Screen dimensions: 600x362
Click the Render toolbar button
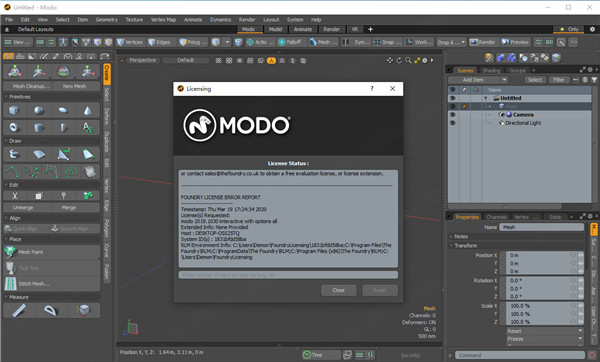(x=483, y=42)
